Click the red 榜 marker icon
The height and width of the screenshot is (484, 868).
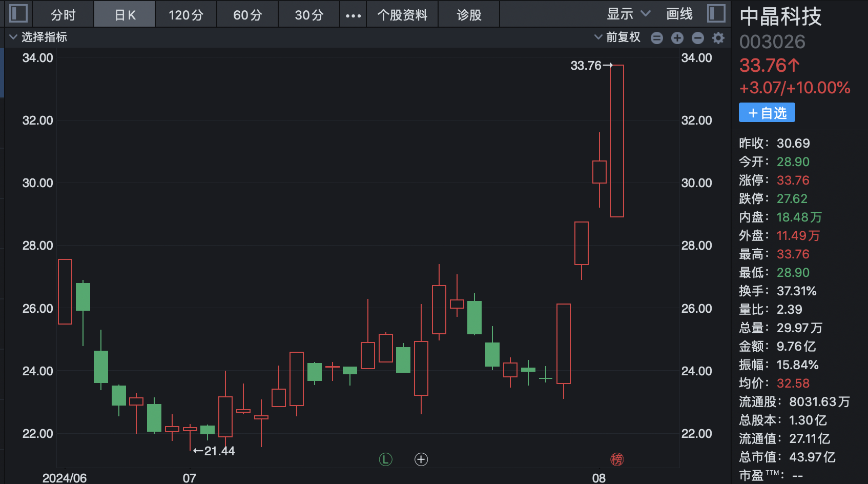pos(617,459)
